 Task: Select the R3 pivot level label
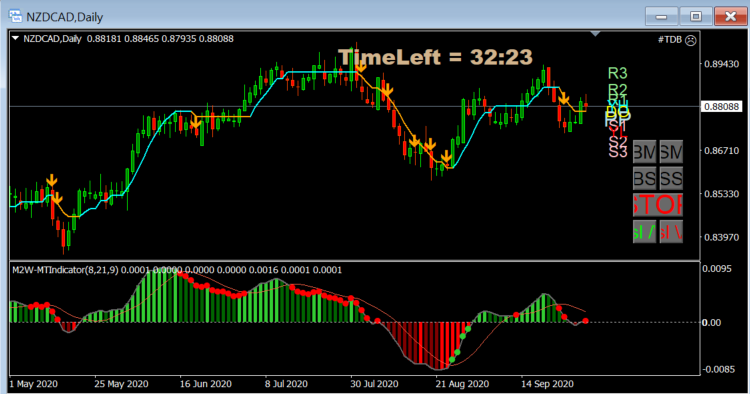[x=618, y=73]
